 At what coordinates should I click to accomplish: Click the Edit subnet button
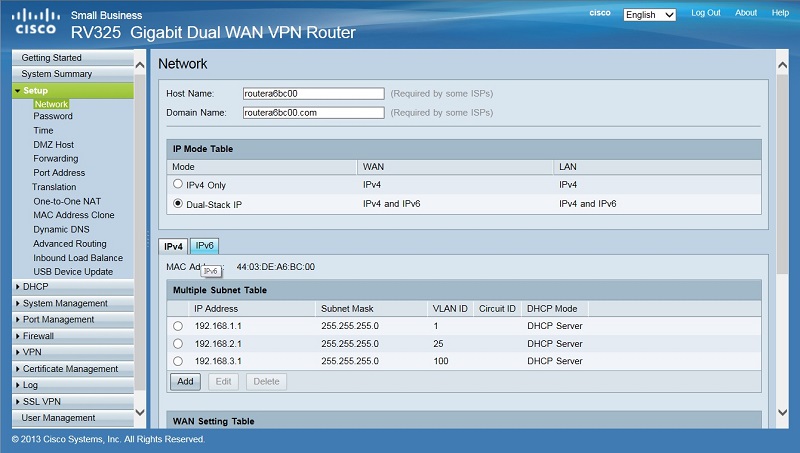(x=223, y=382)
